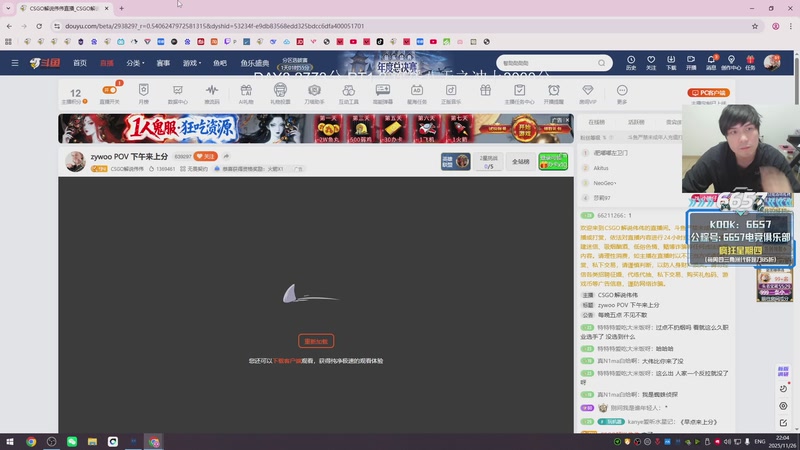Follow the 下载客户端 download link

tap(287, 361)
